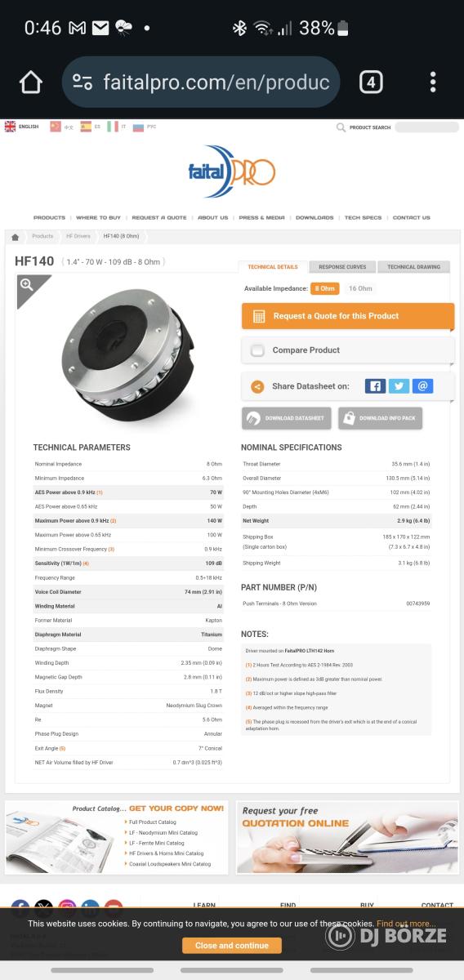
Task: Open the browser three-dot menu
Action: coord(433,82)
